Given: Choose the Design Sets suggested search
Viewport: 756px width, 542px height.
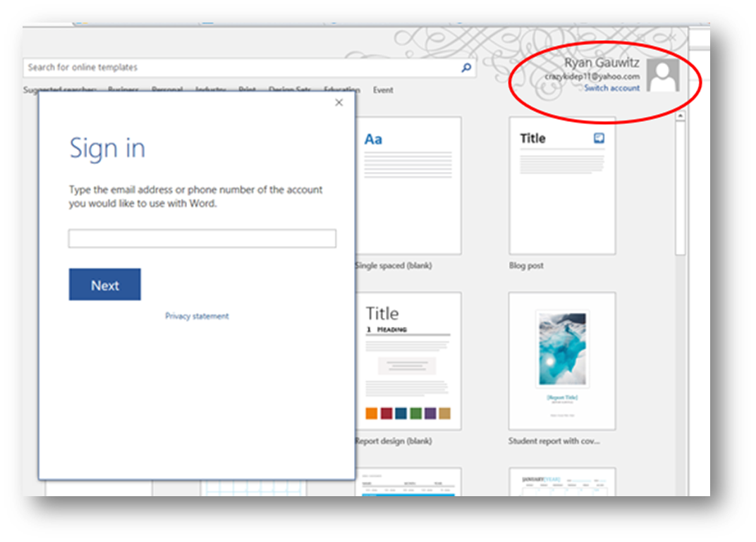Looking at the screenshot, I should pyautogui.click(x=290, y=90).
